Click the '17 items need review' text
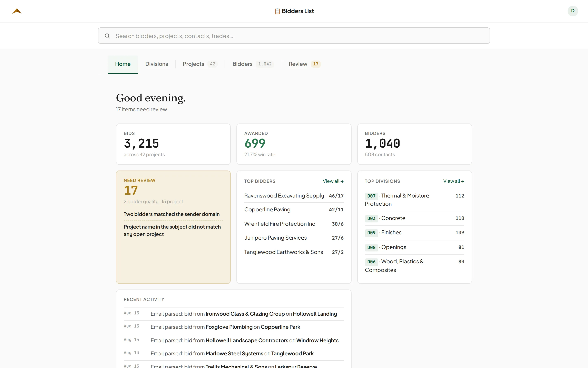Image resolution: width=588 pixels, height=368 pixels. (142, 110)
